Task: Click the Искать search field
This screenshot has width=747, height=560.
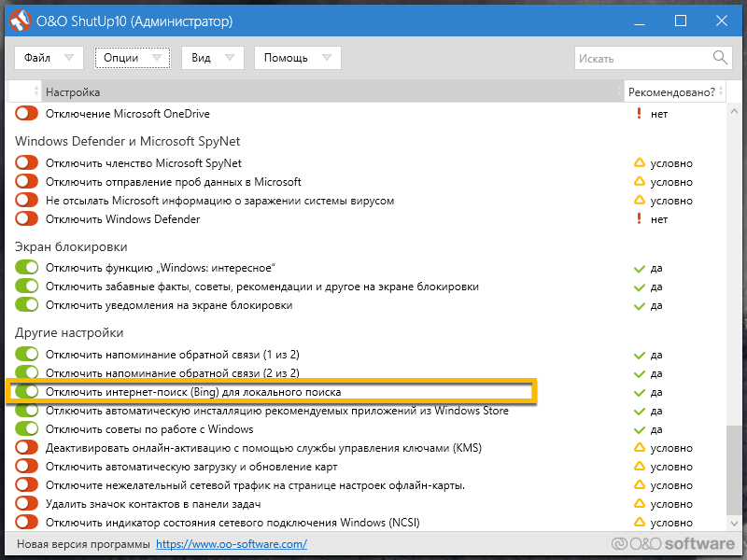Action: 642,58
